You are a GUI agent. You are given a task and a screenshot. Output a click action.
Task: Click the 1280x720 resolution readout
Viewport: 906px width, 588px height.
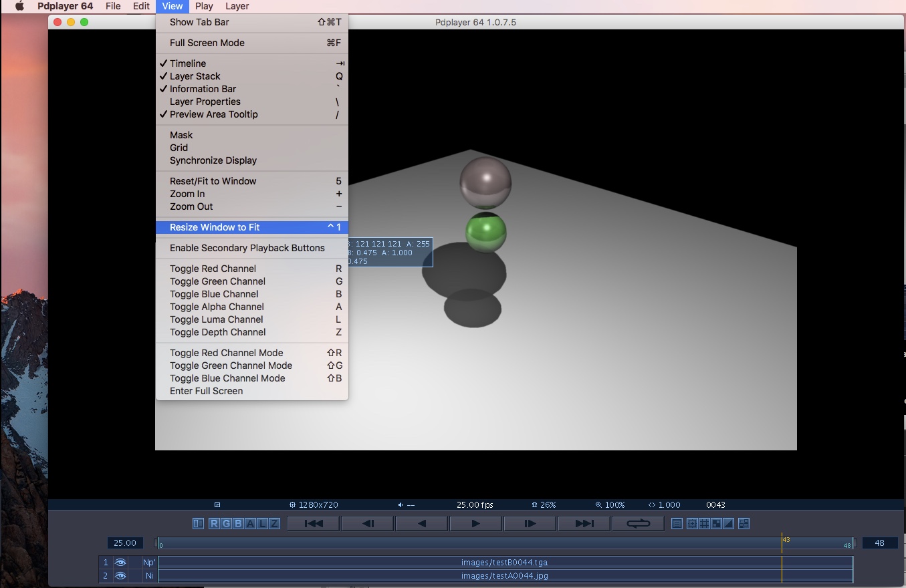[x=315, y=505]
